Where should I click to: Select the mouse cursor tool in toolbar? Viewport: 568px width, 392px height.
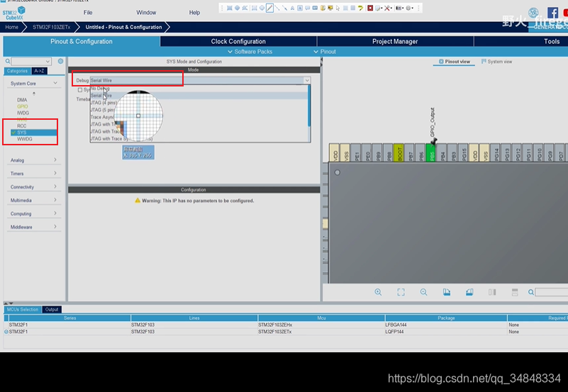tap(338, 8)
